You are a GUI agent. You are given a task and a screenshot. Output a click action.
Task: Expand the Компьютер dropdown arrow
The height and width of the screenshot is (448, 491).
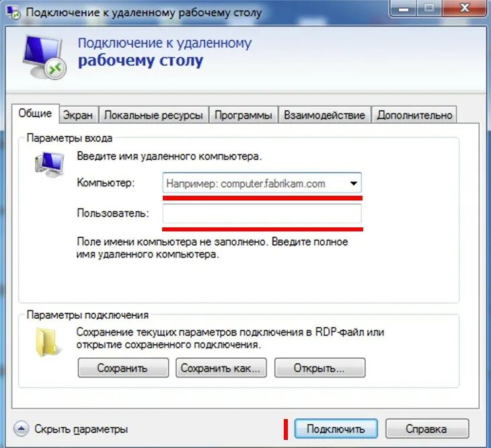click(x=354, y=183)
